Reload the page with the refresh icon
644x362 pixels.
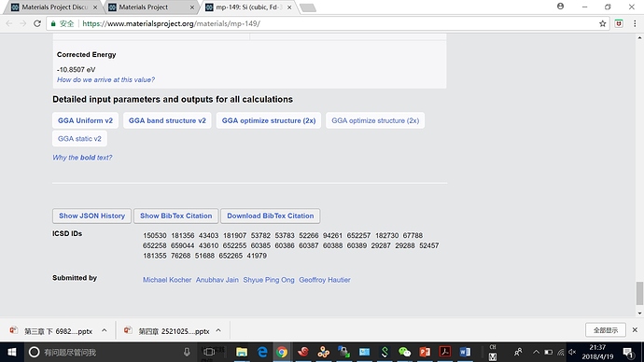click(37, 24)
